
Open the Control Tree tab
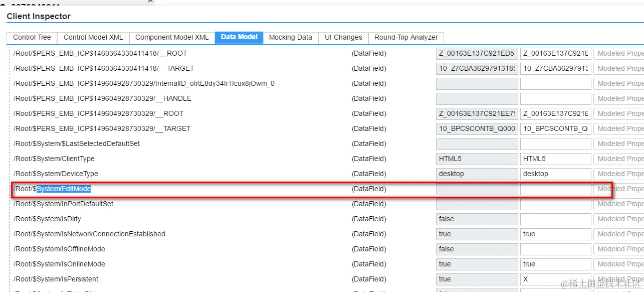[x=32, y=38]
